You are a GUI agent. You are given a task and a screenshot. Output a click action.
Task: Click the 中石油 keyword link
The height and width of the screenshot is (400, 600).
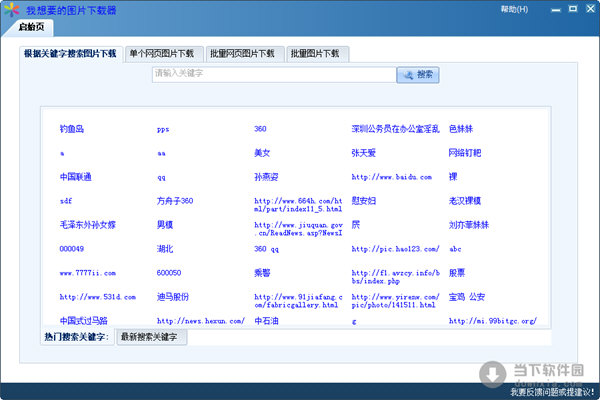(x=266, y=321)
